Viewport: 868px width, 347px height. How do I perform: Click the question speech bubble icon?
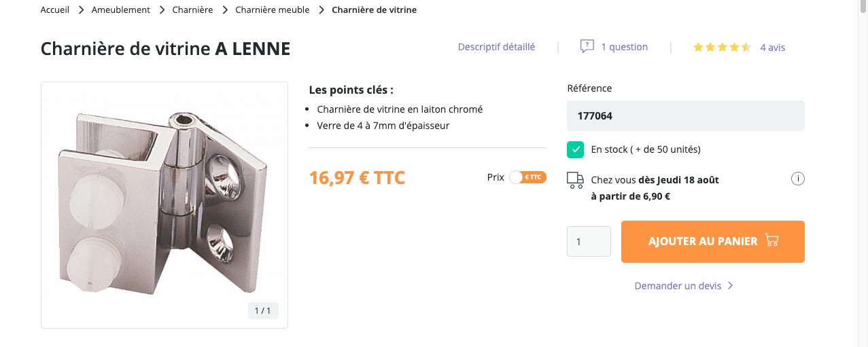(x=587, y=46)
